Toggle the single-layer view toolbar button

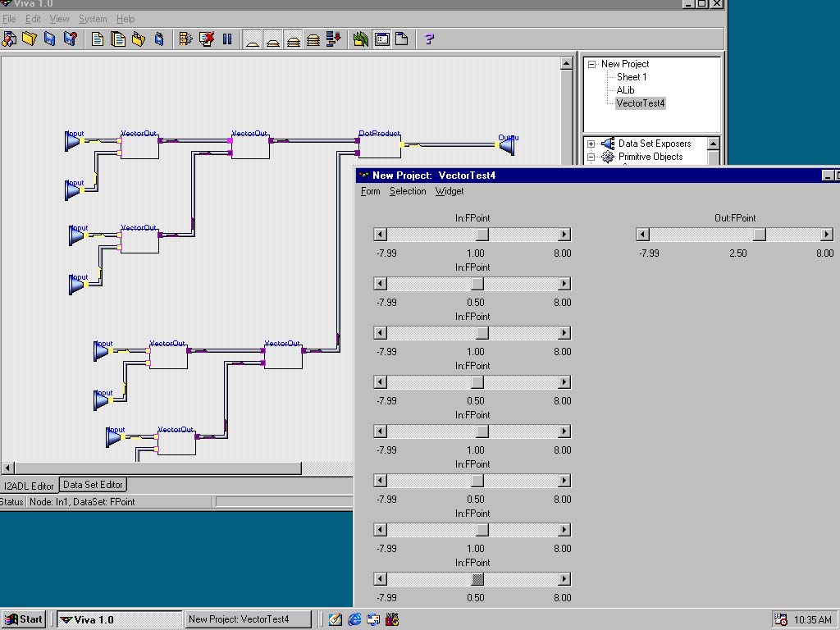point(253,39)
